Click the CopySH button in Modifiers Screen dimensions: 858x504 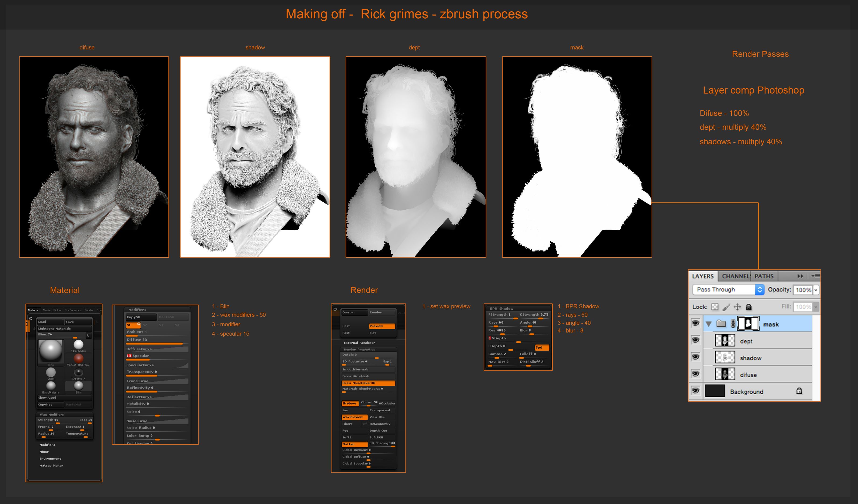pyautogui.click(x=141, y=317)
